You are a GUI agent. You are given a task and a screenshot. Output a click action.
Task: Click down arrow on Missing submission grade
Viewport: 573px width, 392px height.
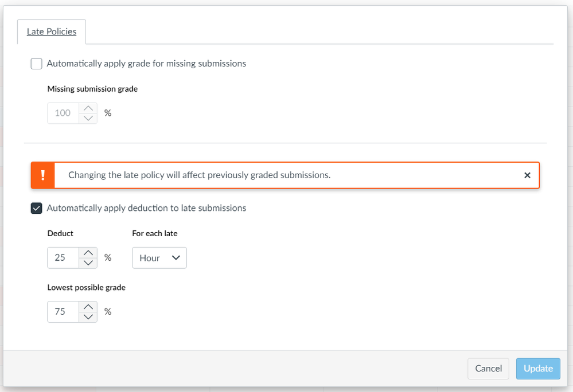[x=88, y=118]
